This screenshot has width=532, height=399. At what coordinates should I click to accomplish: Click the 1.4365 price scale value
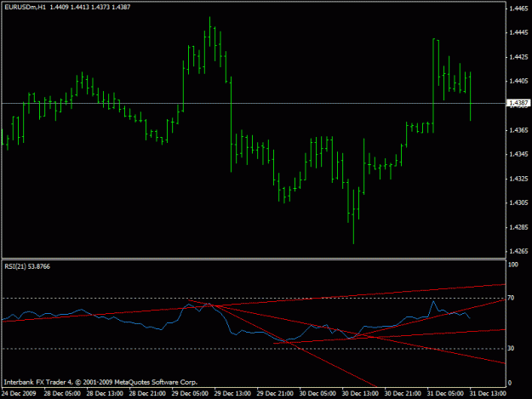[518, 130]
